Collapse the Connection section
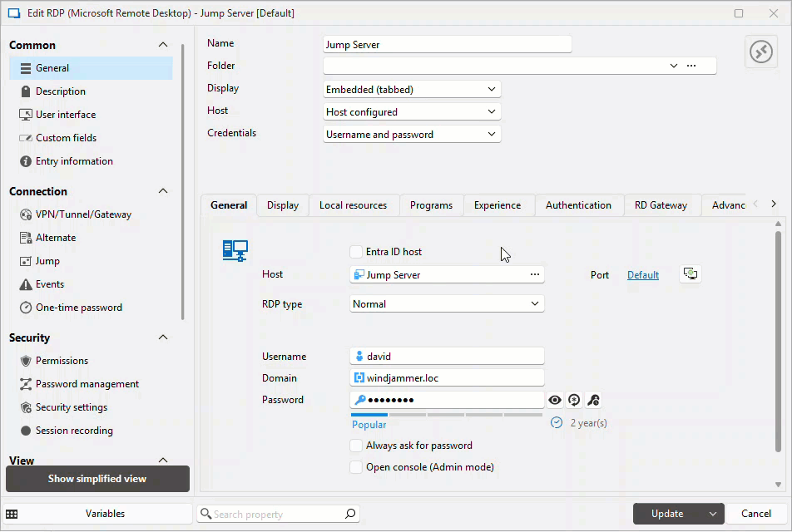The image size is (792, 532). (x=163, y=191)
